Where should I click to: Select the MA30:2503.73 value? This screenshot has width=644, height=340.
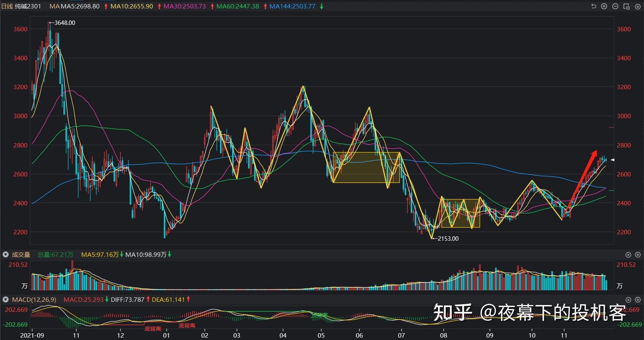coord(185,6)
